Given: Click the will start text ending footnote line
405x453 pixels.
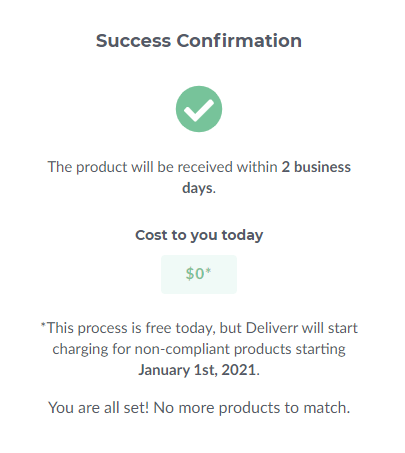Looking at the screenshot, I should 330,328.
